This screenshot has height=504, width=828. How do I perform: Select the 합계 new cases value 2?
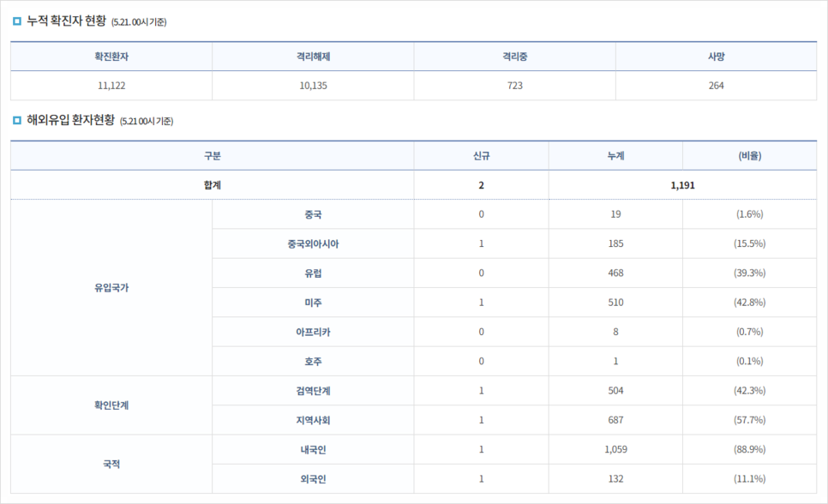pos(481,185)
